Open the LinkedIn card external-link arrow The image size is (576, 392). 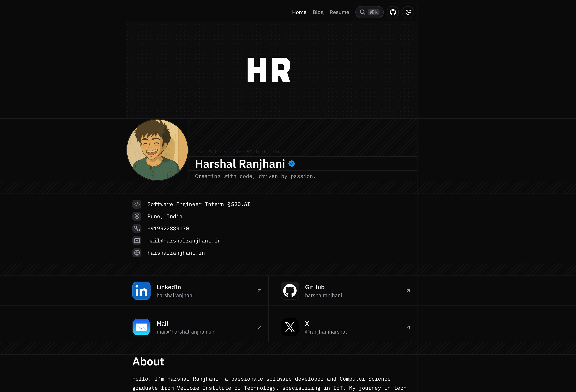(x=260, y=291)
